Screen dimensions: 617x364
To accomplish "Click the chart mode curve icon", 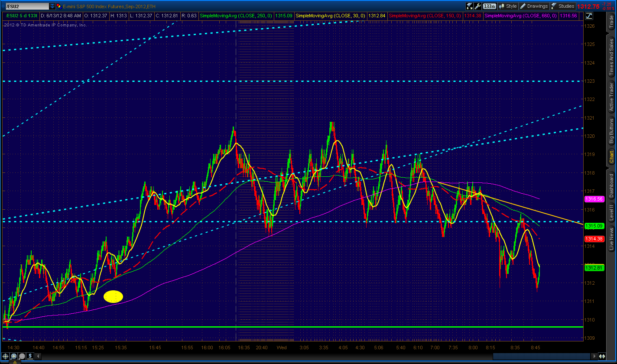I will coord(589,16).
